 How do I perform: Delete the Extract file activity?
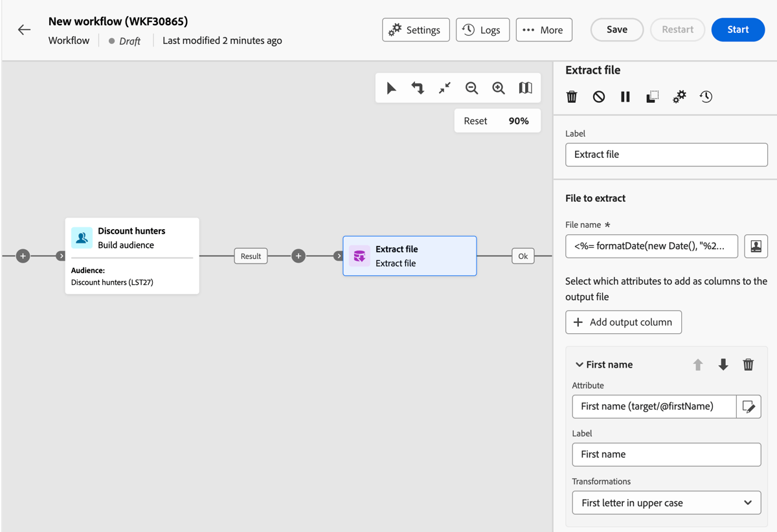click(x=572, y=96)
